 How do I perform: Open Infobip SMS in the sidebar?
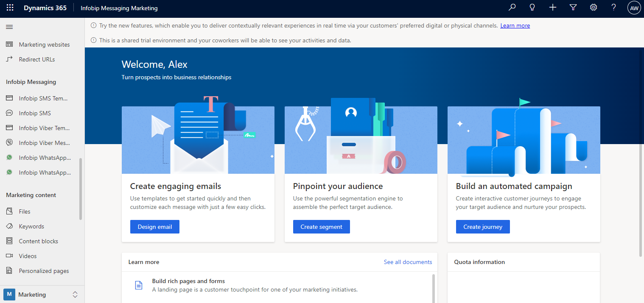coord(35,113)
